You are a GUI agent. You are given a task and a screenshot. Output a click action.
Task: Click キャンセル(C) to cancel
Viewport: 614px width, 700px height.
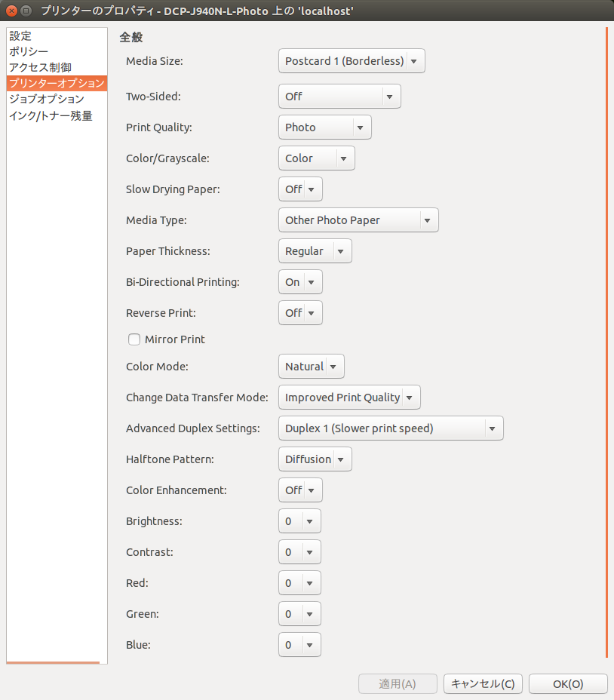click(483, 684)
